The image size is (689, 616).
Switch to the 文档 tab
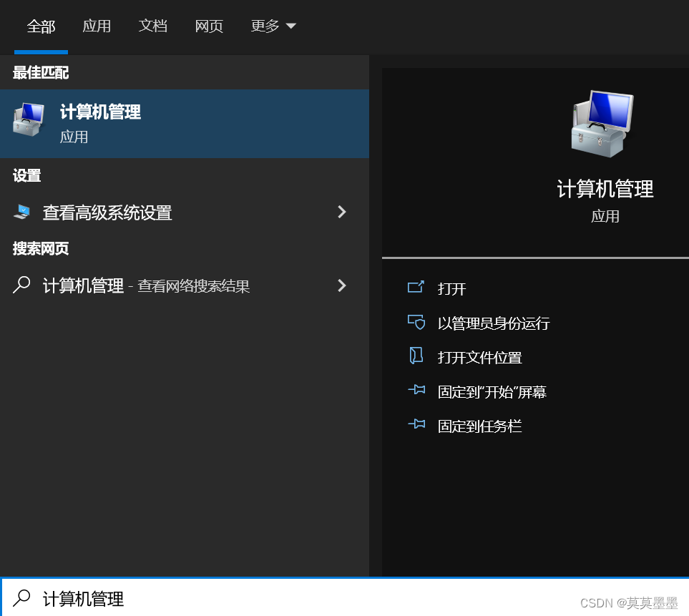coord(152,26)
